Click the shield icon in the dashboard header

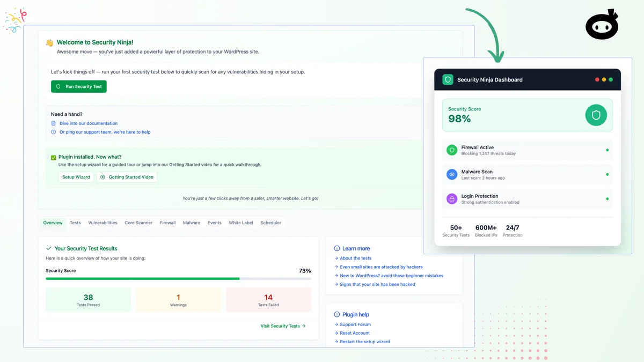coord(447,79)
